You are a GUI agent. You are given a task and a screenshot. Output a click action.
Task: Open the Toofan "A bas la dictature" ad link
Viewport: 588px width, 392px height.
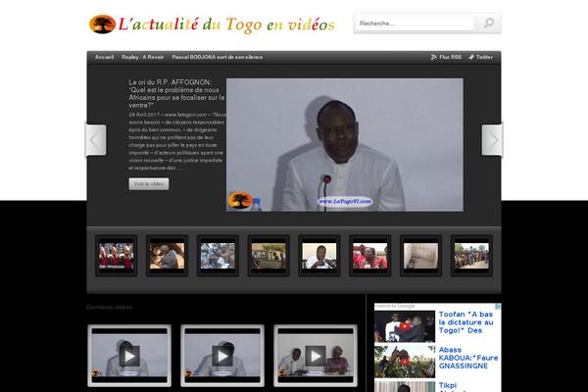pos(465,322)
